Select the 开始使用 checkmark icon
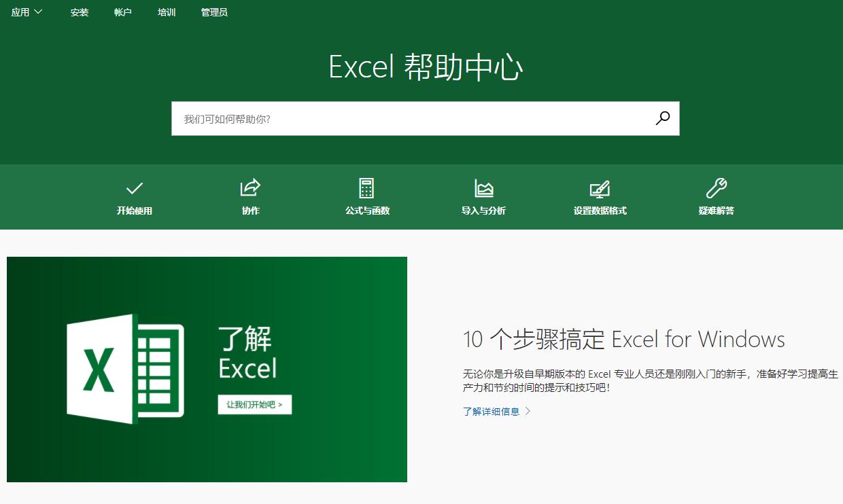 click(134, 188)
